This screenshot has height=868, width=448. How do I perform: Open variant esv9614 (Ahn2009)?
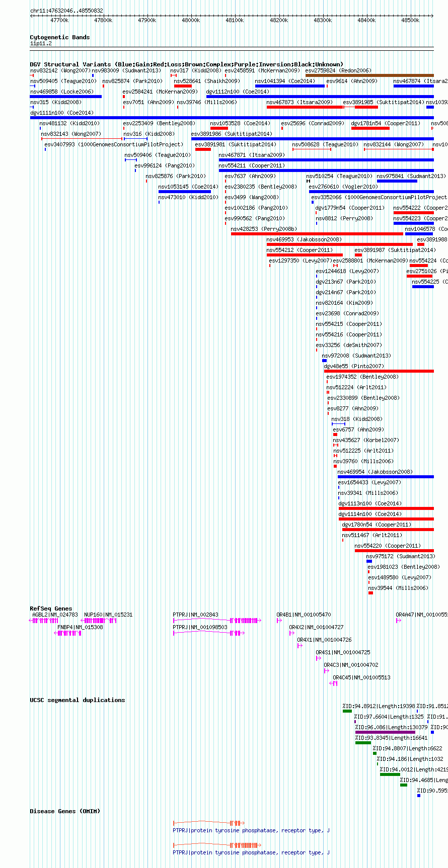pos(352,81)
